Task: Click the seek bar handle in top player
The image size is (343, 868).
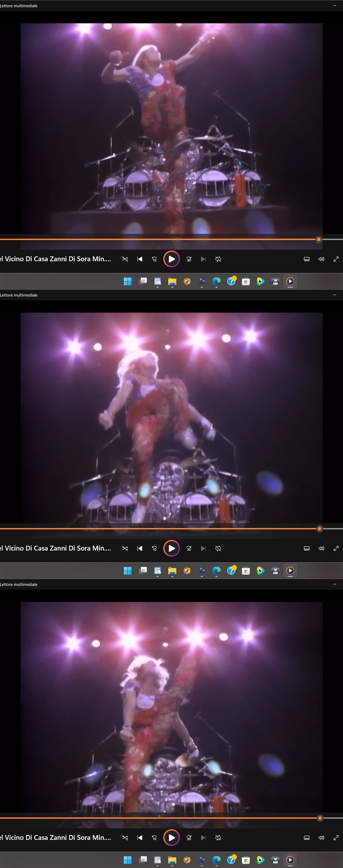Action: pos(319,240)
